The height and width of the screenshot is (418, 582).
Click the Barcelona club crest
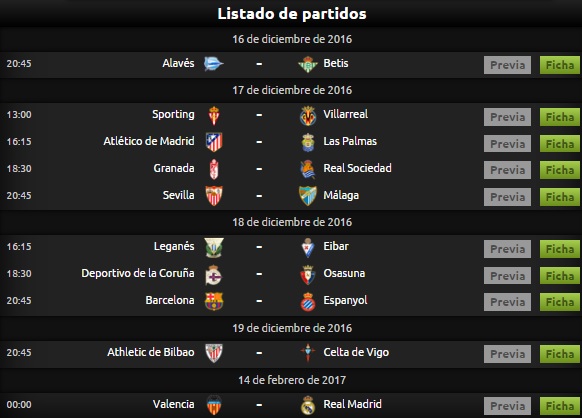click(214, 301)
